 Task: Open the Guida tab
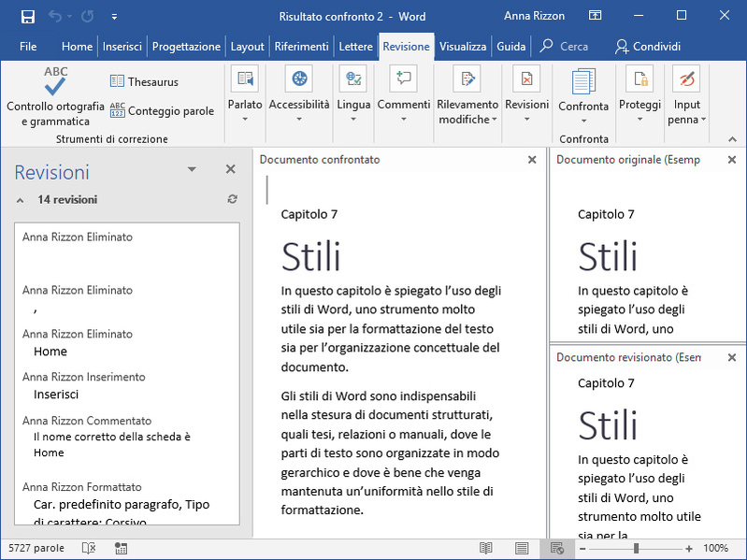(x=511, y=46)
